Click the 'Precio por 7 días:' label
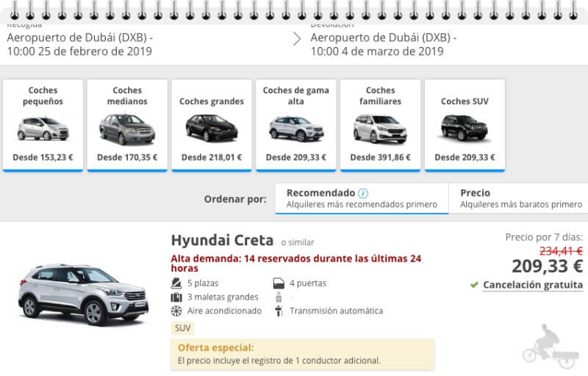 pos(544,237)
